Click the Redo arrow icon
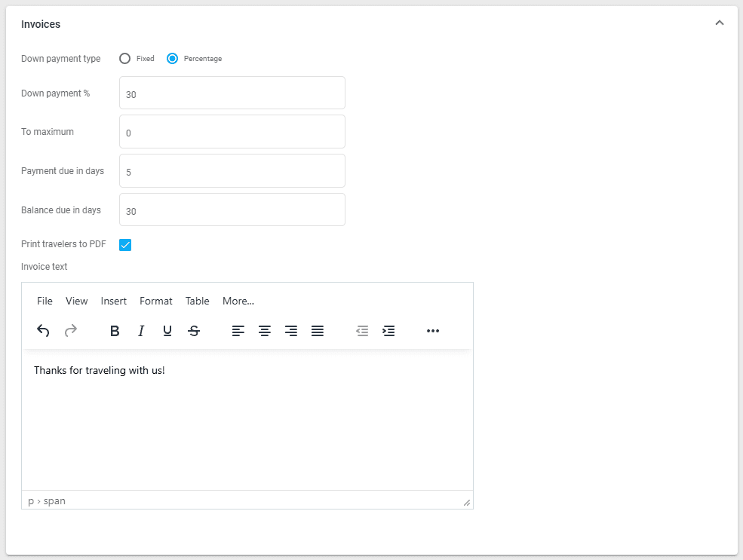 70,331
